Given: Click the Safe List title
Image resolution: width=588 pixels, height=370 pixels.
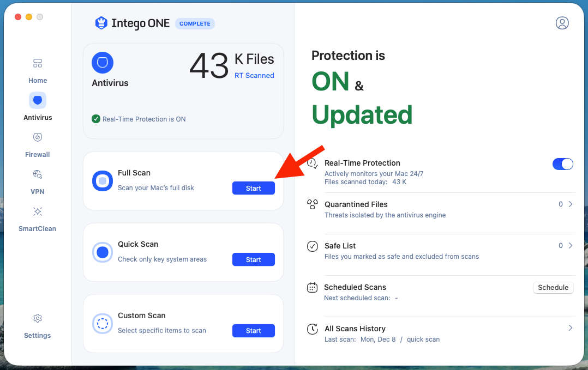Looking at the screenshot, I should (340, 246).
